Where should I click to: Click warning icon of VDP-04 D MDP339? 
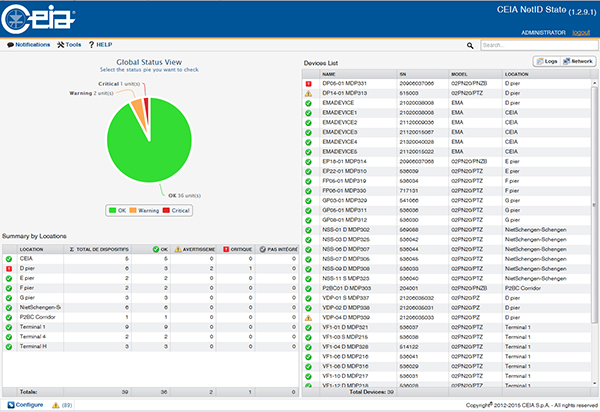pyautogui.click(x=308, y=318)
